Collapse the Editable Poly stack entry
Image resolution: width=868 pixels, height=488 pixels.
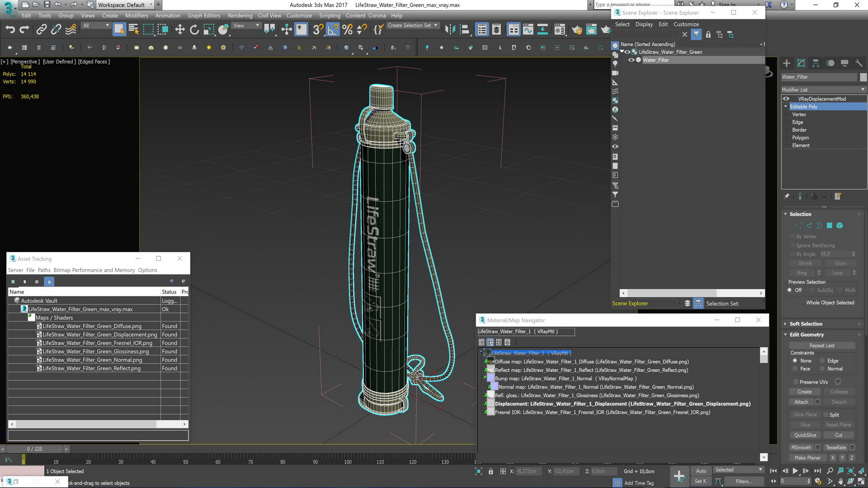pyautogui.click(x=786, y=107)
